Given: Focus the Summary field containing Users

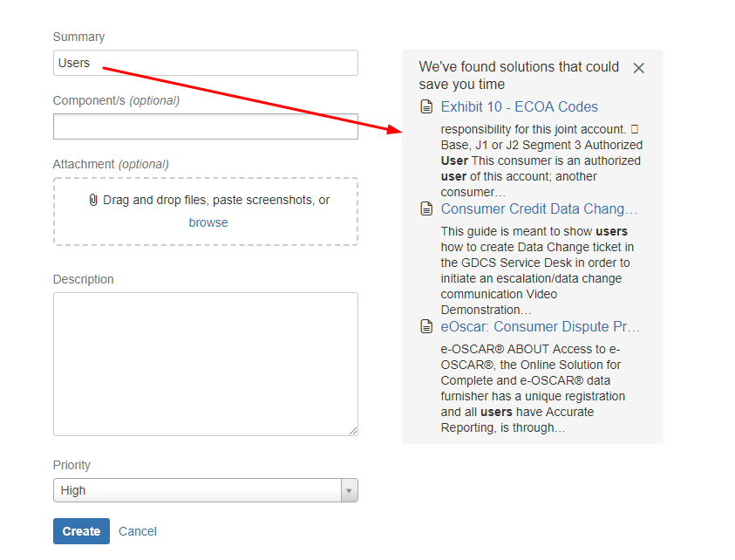Looking at the screenshot, I should point(205,63).
